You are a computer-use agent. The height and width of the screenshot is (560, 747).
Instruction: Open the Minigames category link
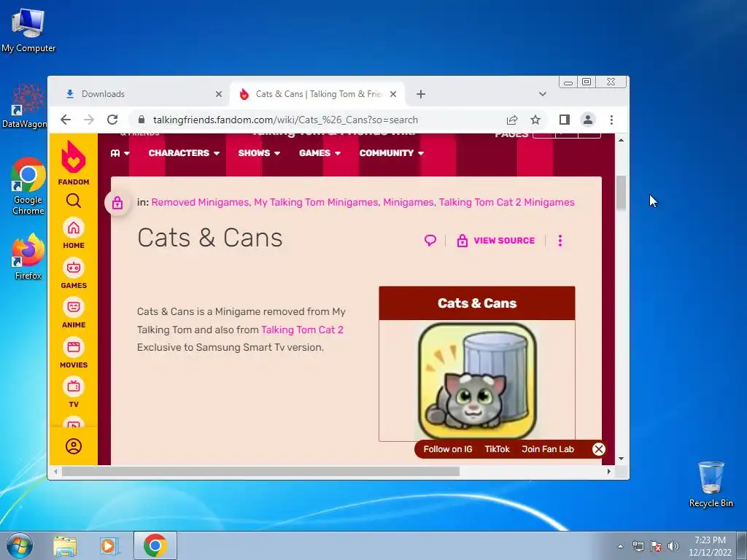click(409, 203)
